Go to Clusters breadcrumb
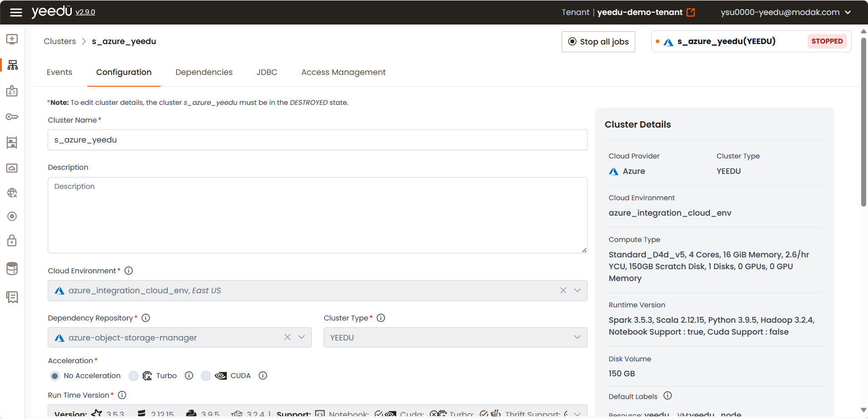 coord(60,41)
